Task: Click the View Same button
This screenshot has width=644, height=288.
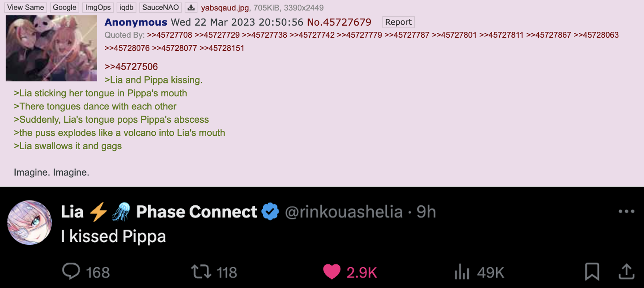Action: point(26,8)
